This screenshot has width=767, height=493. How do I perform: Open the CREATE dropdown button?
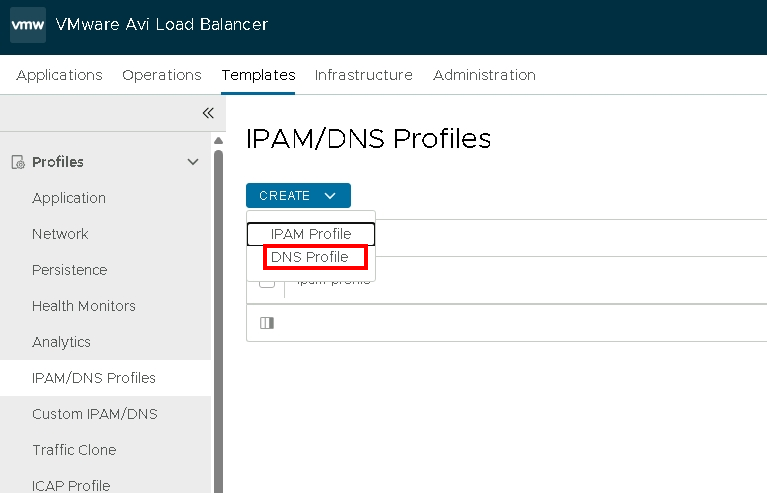coord(298,196)
